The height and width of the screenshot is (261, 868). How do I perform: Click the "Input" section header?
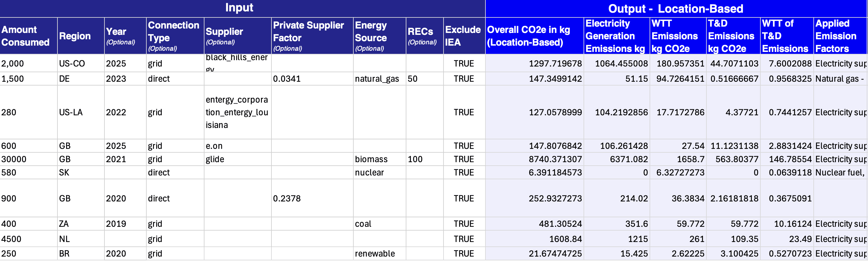[239, 8]
